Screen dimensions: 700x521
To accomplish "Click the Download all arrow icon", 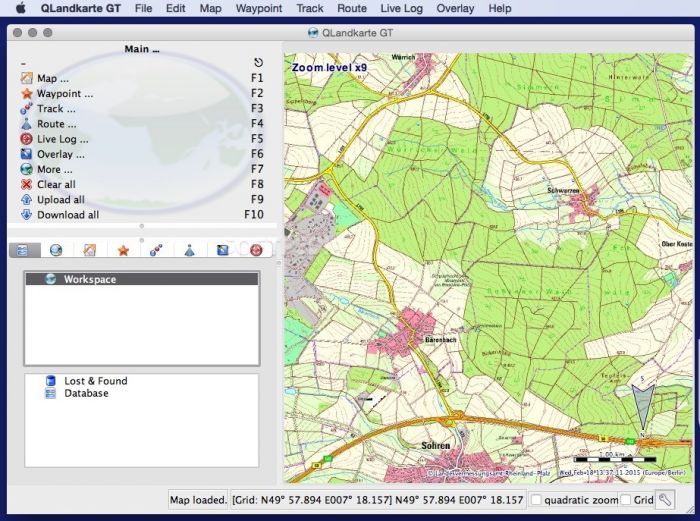I will 26,215.
